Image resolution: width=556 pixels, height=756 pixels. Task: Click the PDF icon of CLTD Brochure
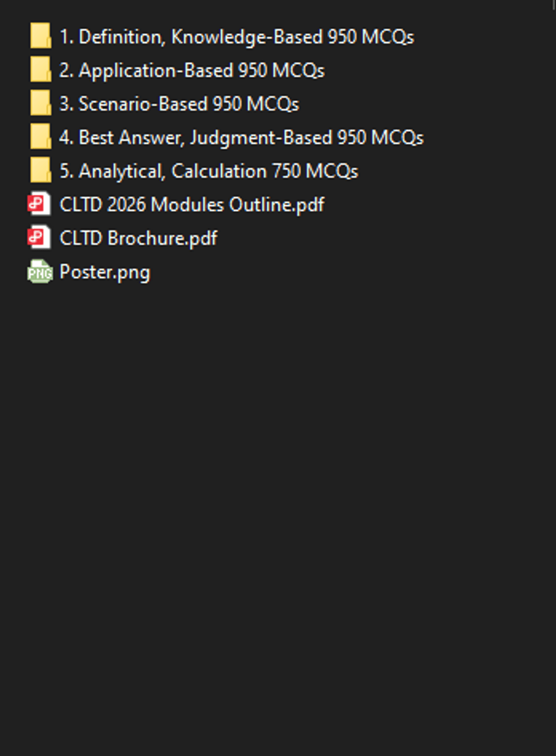click(39, 237)
